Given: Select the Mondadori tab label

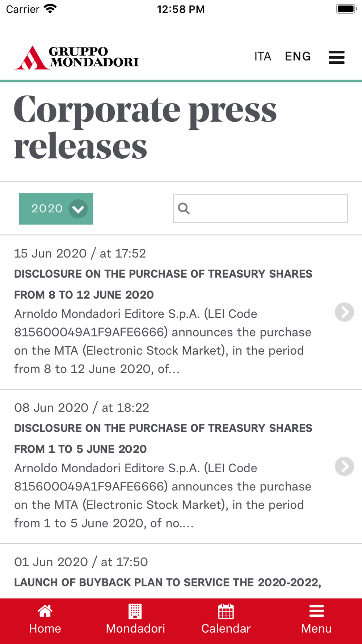Looking at the screenshot, I should pos(135,628).
